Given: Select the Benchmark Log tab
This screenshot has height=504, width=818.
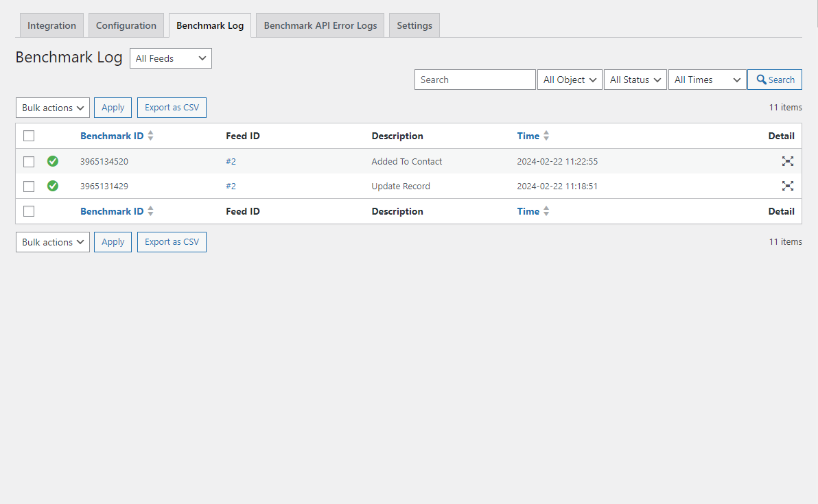Looking at the screenshot, I should point(210,25).
